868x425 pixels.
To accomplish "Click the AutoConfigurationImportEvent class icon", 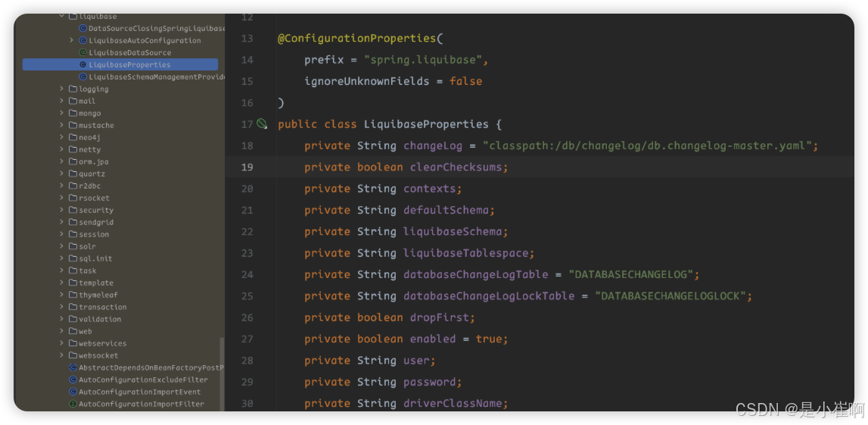I will point(73,392).
